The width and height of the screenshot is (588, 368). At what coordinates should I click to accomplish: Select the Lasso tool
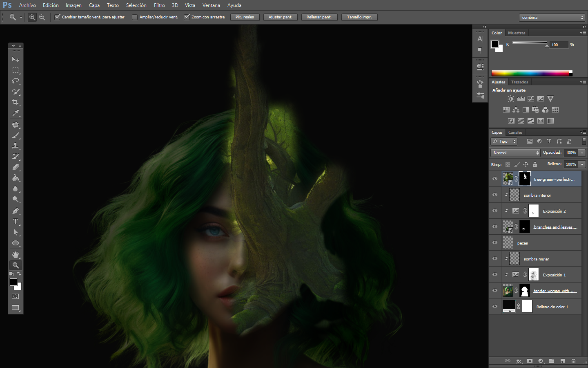click(x=16, y=81)
